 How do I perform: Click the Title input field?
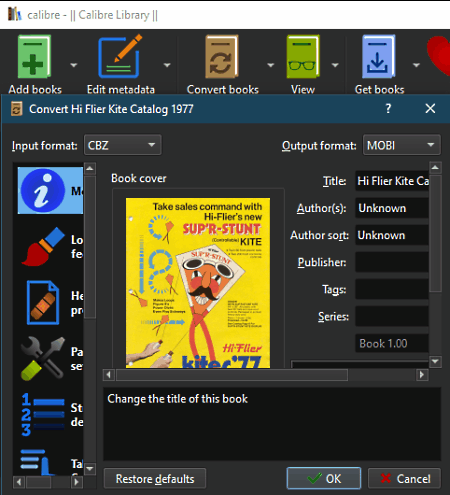(392, 181)
